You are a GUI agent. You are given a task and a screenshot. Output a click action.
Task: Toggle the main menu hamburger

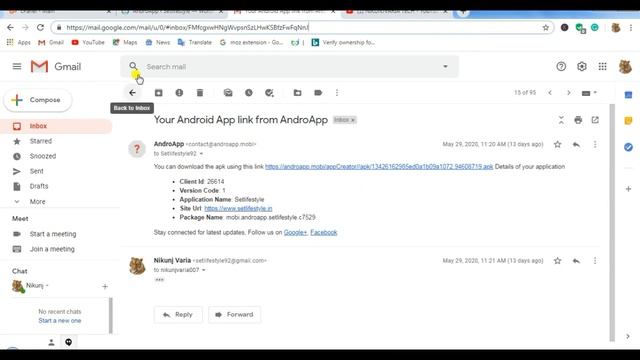(17, 66)
